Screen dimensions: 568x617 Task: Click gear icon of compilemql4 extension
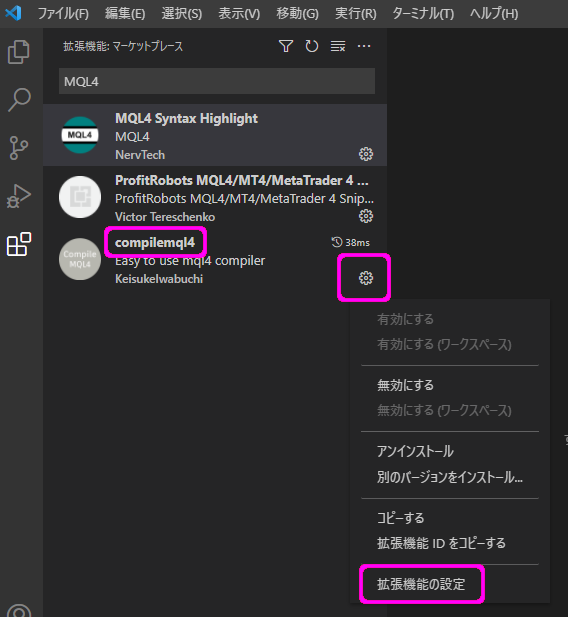tap(366, 278)
